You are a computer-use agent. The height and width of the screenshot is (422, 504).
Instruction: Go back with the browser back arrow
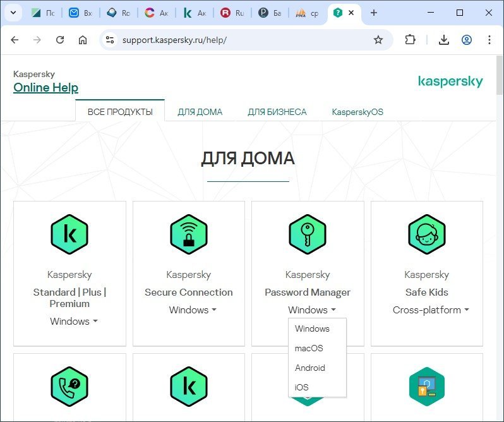pyautogui.click(x=15, y=40)
